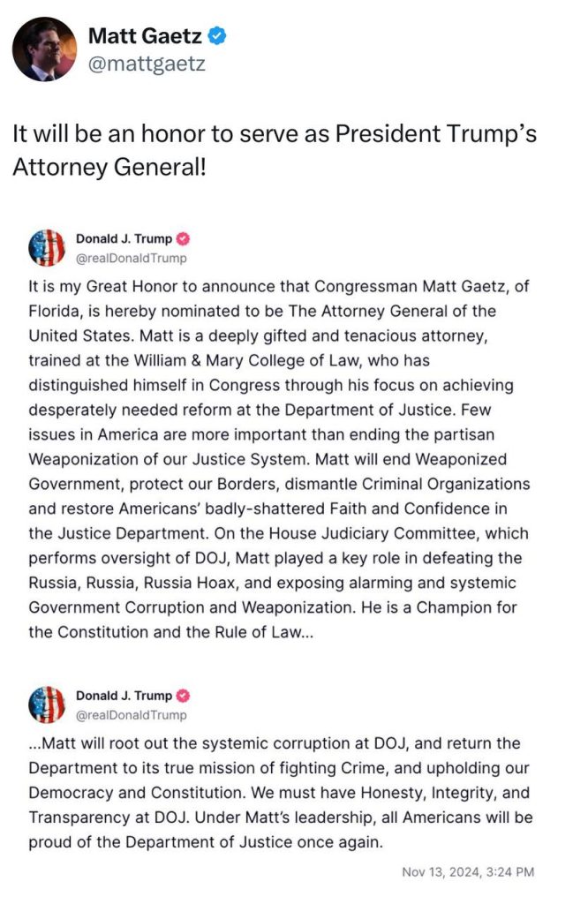Click Matt Gaetz's profile photo
This screenshot has height=904, width=588.
[44, 49]
